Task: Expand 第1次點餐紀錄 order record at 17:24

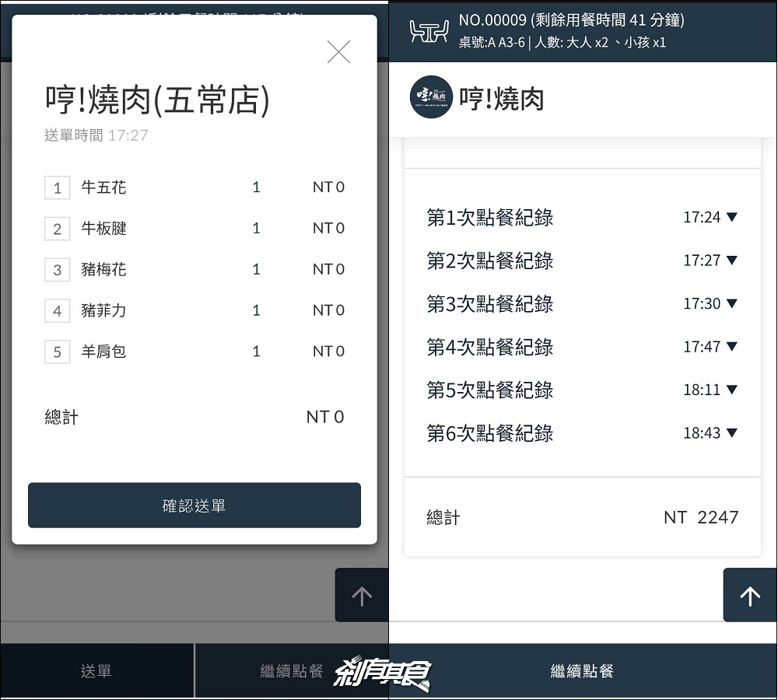Action: point(731,218)
